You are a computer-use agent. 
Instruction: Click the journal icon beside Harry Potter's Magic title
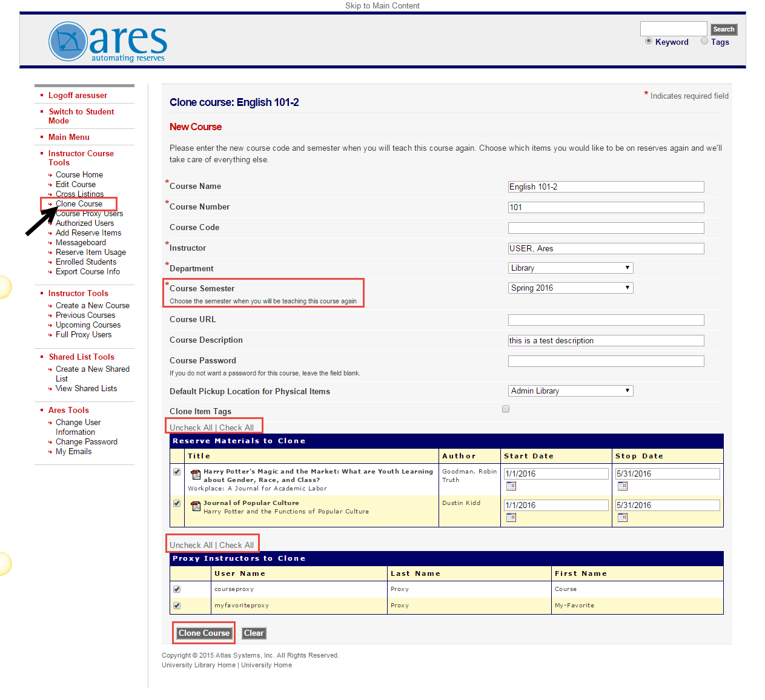195,474
